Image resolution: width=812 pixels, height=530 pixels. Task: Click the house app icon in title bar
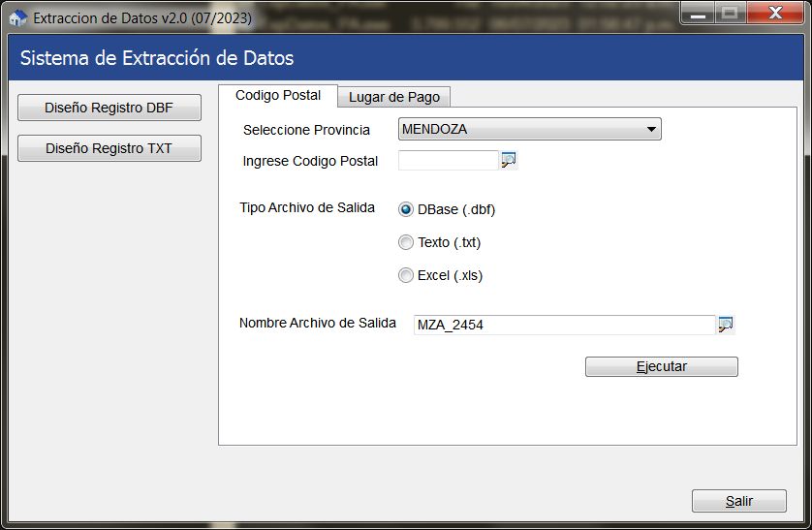(17, 18)
